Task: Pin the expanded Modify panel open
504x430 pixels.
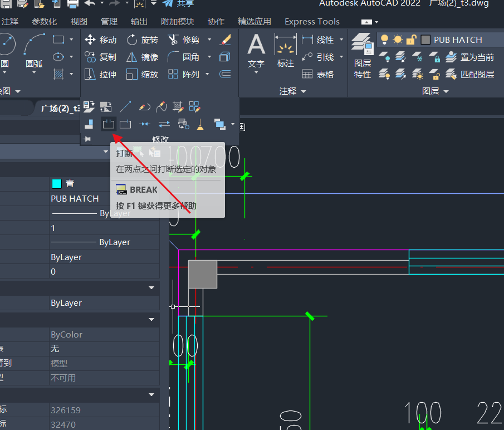Action: coord(87,139)
